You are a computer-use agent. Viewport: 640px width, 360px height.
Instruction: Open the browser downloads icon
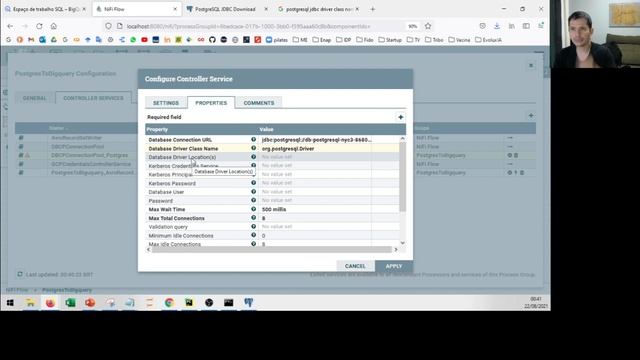click(497, 26)
